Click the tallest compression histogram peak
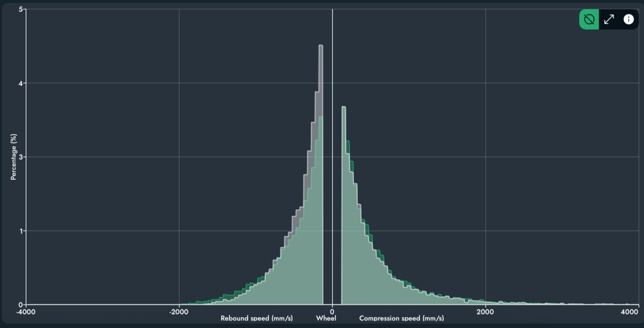This screenshot has width=644, height=328. click(343, 109)
